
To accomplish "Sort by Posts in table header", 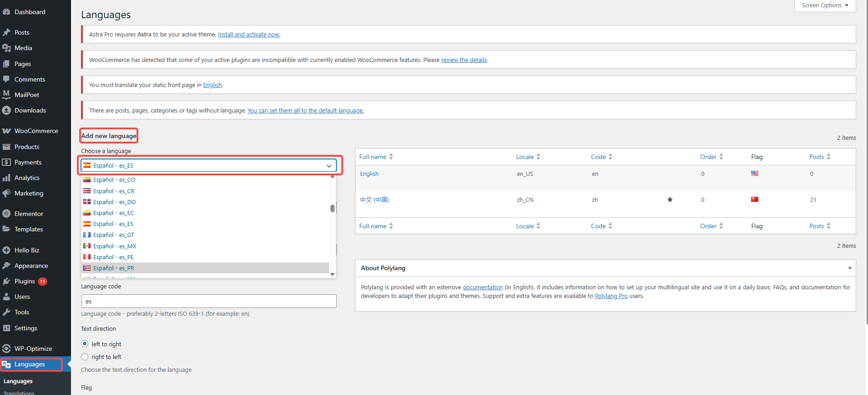I will [820, 157].
